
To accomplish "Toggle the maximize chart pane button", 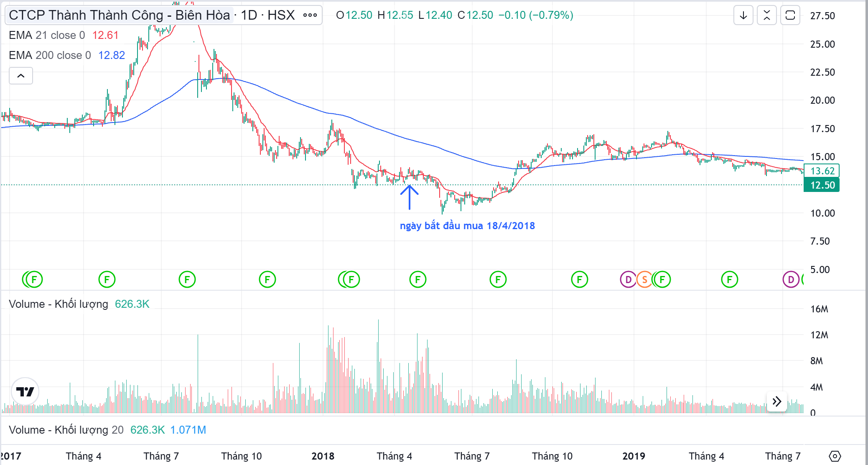I will (790, 15).
